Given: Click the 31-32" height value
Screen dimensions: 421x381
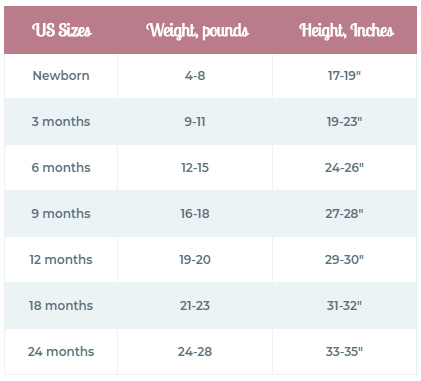Looking at the screenshot, I should click(x=344, y=306).
